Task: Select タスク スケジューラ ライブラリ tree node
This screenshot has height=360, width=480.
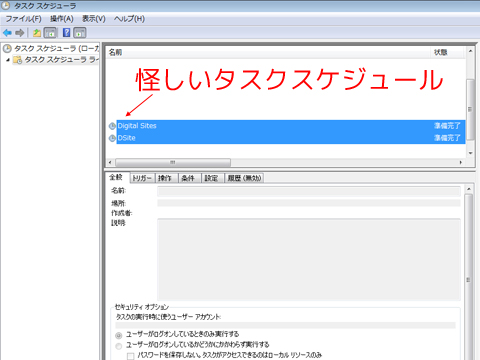Action: pos(61,60)
